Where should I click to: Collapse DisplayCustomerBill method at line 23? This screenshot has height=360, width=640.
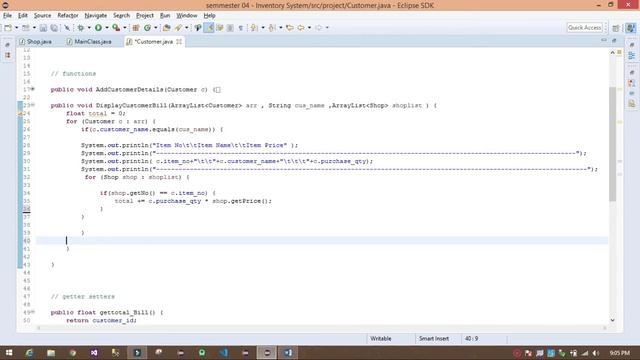33,105
